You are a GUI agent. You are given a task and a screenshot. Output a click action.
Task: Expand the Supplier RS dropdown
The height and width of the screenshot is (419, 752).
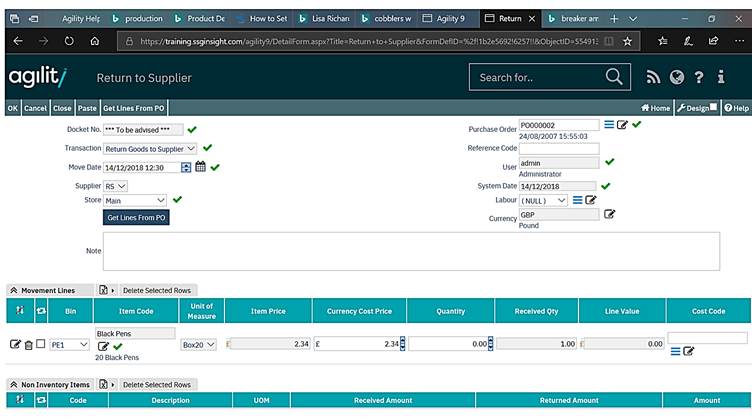(116, 186)
